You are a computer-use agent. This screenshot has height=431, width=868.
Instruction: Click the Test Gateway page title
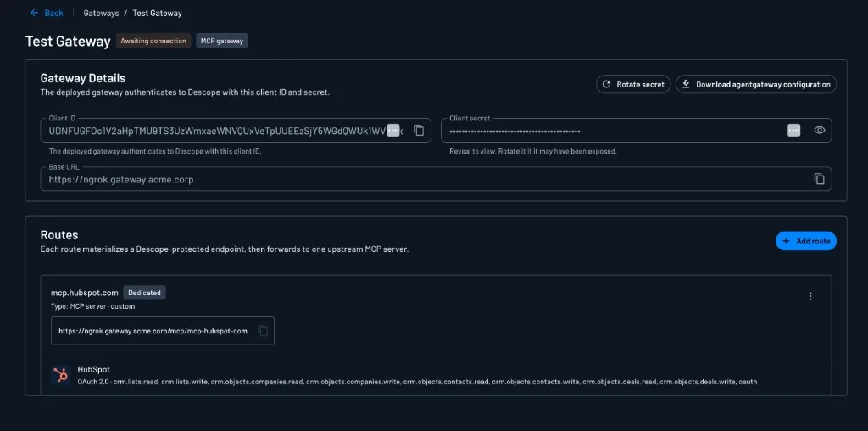(68, 41)
